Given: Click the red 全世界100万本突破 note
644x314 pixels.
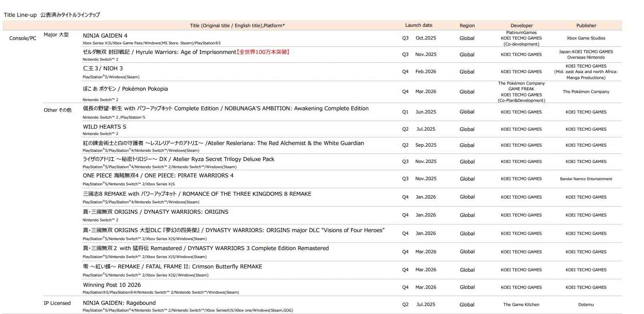Looking at the screenshot, I should coord(263,52).
